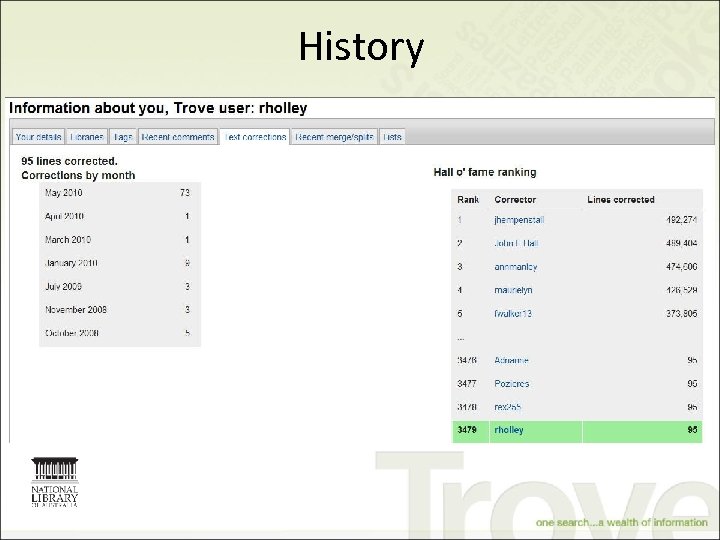Click the Lines corrected column header
Viewport: 720px width, 540px height.
point(621,200)
